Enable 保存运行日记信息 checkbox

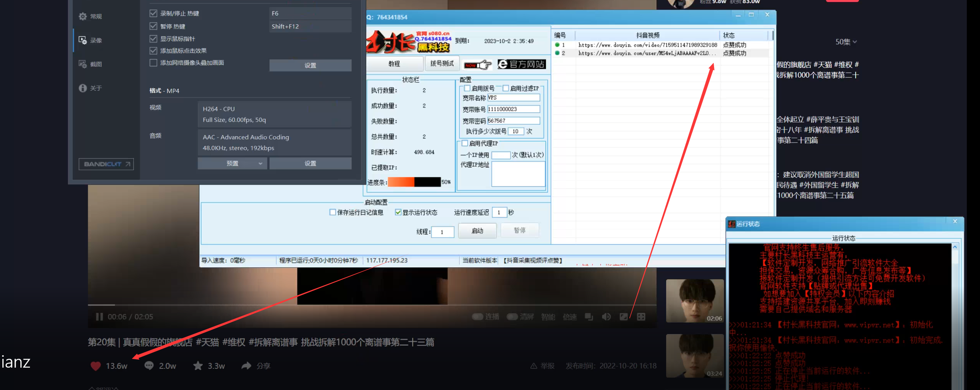[333, 212]
